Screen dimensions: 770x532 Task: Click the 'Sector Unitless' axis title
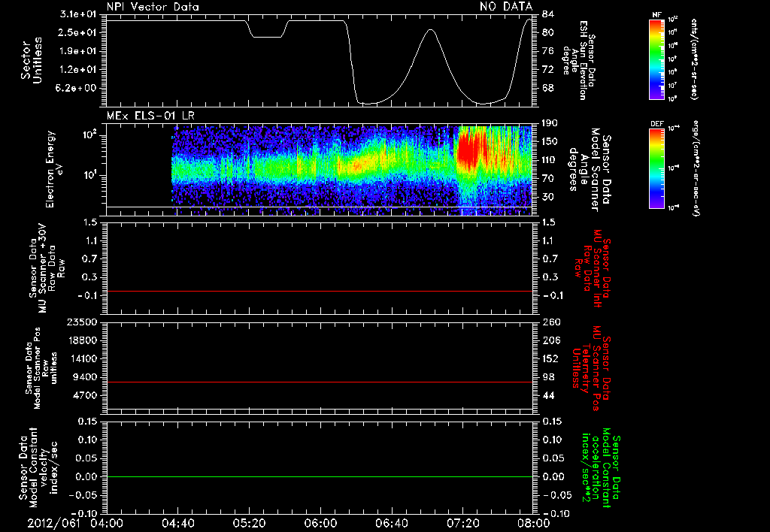point(32,60)
